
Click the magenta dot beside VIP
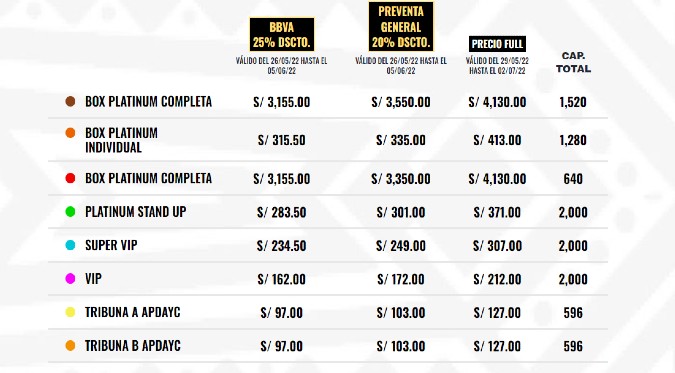(70, 279)
